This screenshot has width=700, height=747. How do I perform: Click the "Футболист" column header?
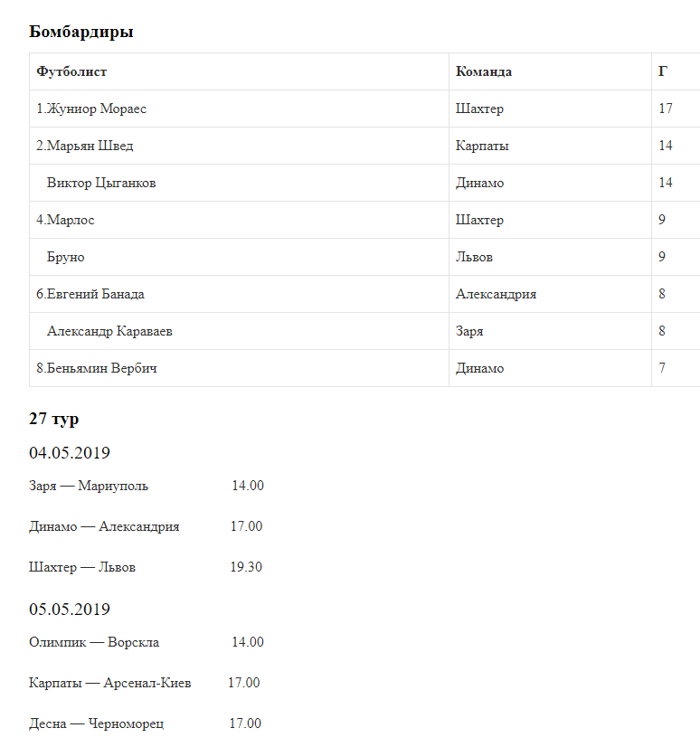(71, 71)
